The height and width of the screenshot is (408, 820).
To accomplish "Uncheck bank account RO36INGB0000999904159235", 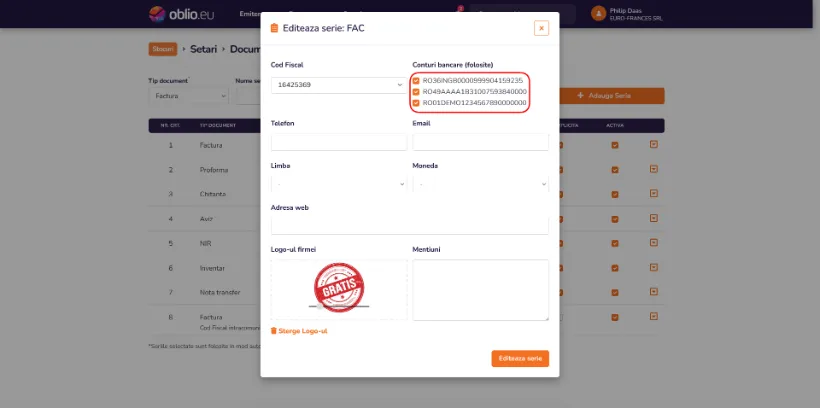I will click(x=416, y=81).
